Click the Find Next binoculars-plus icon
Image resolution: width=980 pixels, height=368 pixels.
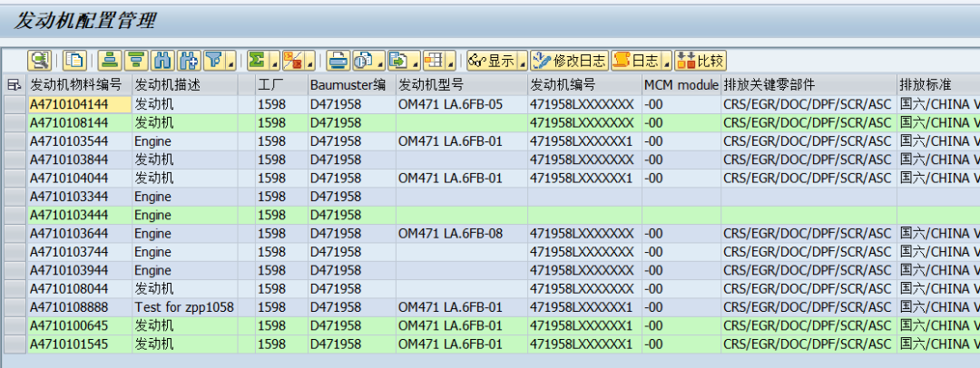click(189, 61)
